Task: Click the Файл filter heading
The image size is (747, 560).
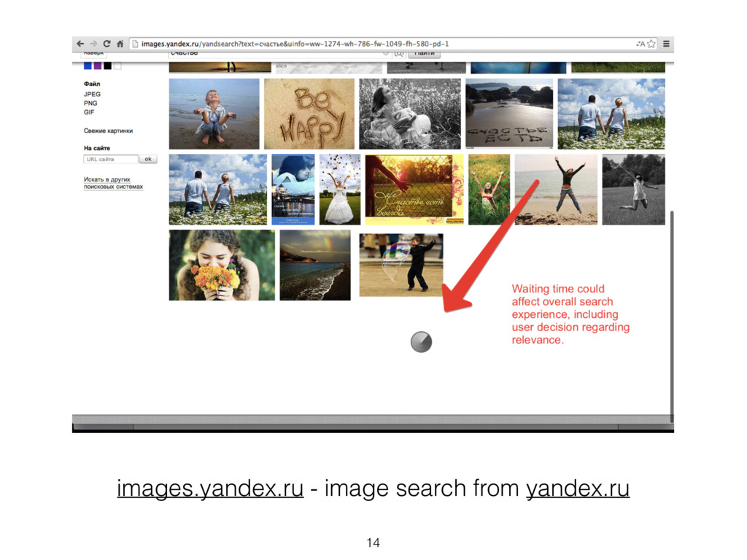Action: 92,84
